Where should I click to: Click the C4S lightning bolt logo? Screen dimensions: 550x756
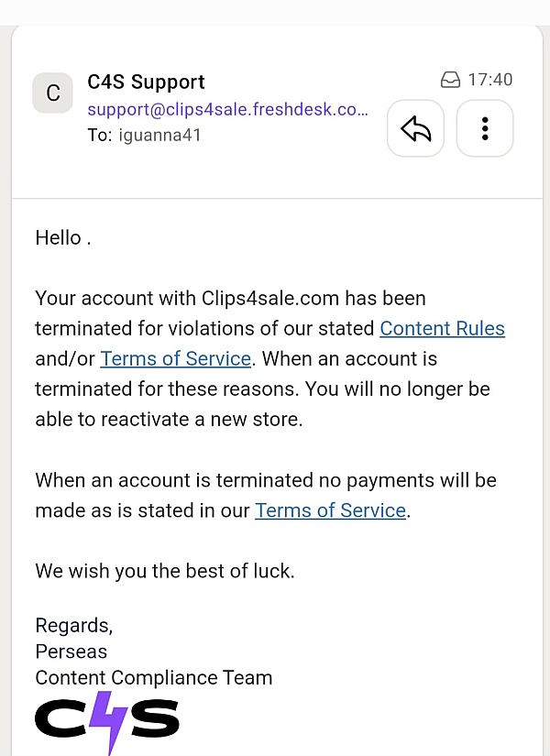point(107,722)
